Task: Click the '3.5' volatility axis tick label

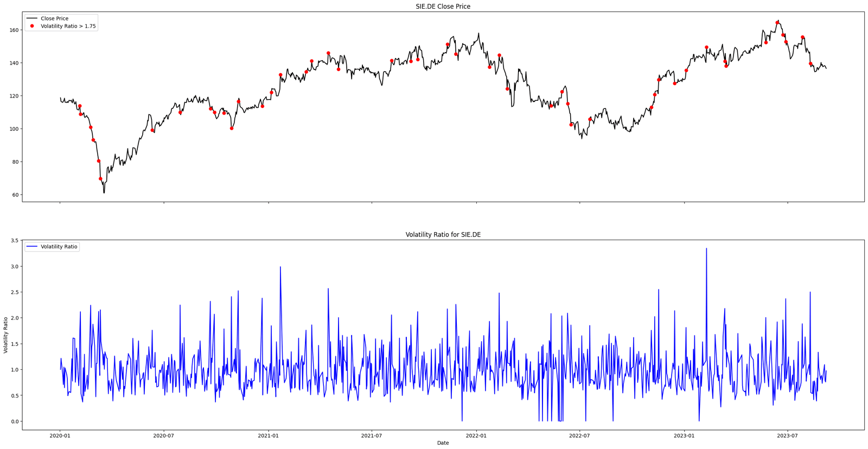Action: [15, 241]
